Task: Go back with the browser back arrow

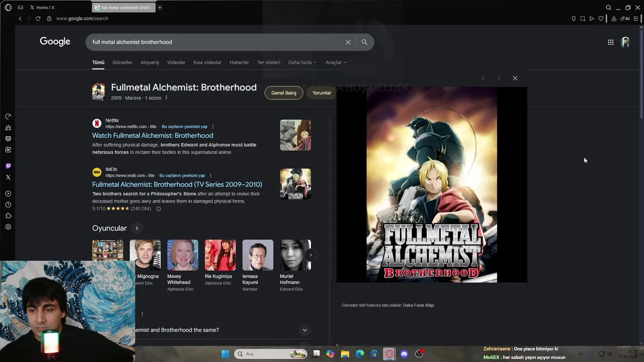Action: pos(20,19)
